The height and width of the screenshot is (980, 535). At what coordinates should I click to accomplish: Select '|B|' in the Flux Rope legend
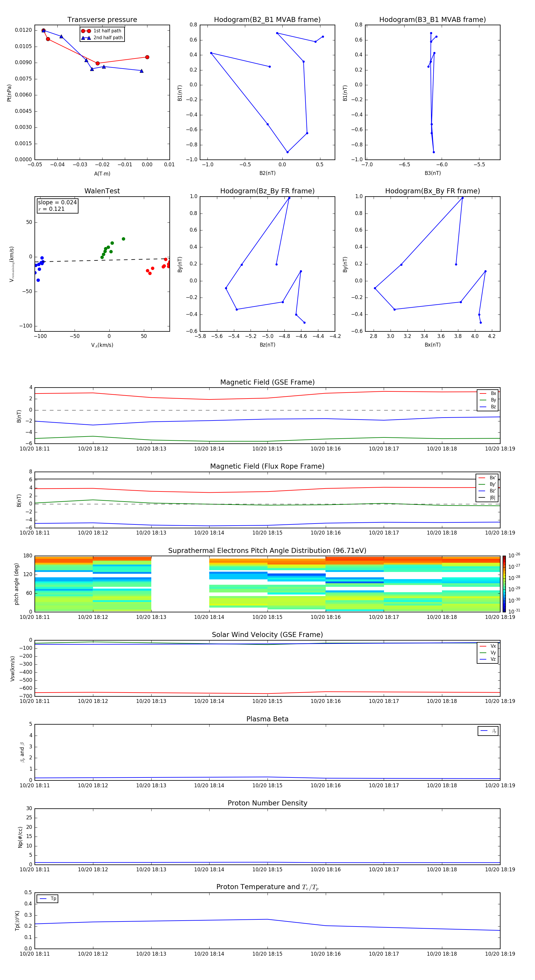[x=487, y=498]
